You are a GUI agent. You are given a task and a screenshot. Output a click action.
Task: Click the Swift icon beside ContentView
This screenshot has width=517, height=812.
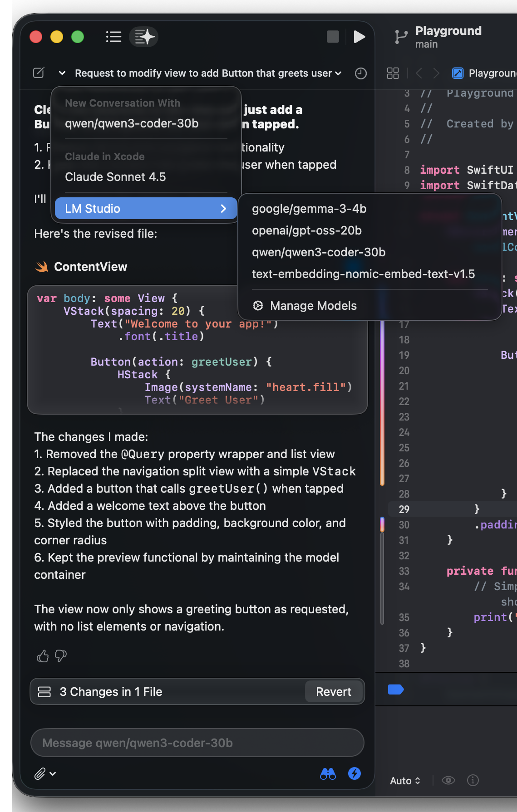coord(42,267)
